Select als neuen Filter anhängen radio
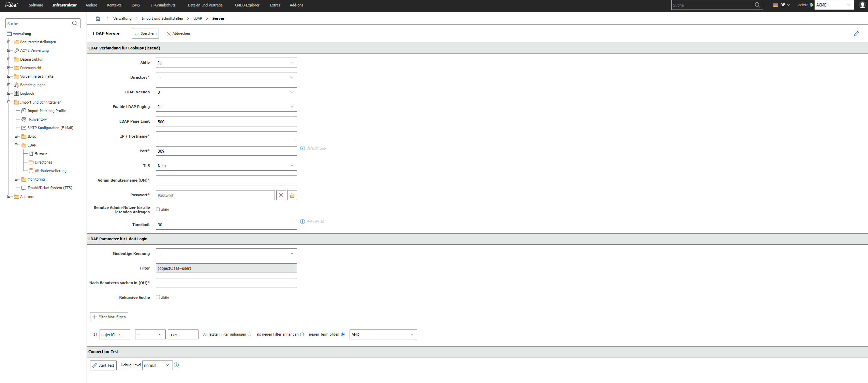 pyautogui.click(x=302, y=335)
